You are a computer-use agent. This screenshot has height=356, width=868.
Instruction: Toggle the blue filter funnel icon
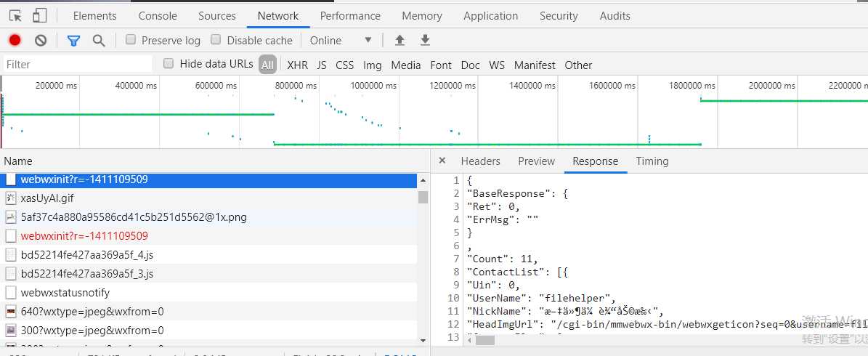73,41
